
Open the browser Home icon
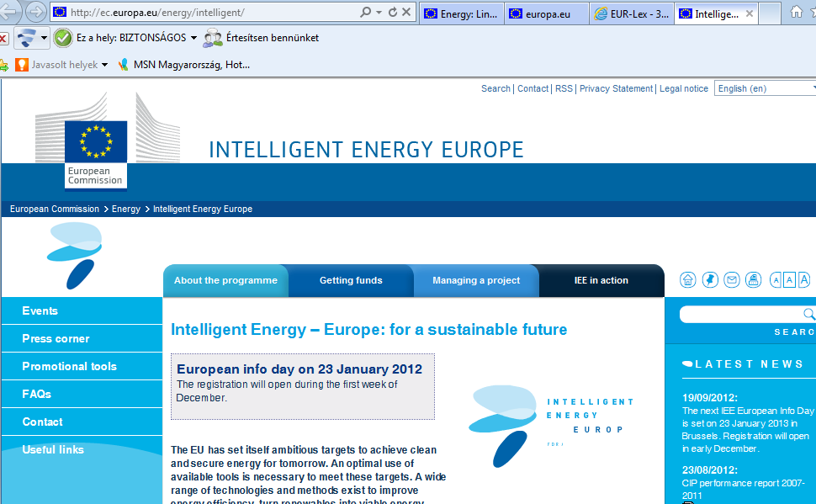(x=796, y=12)
